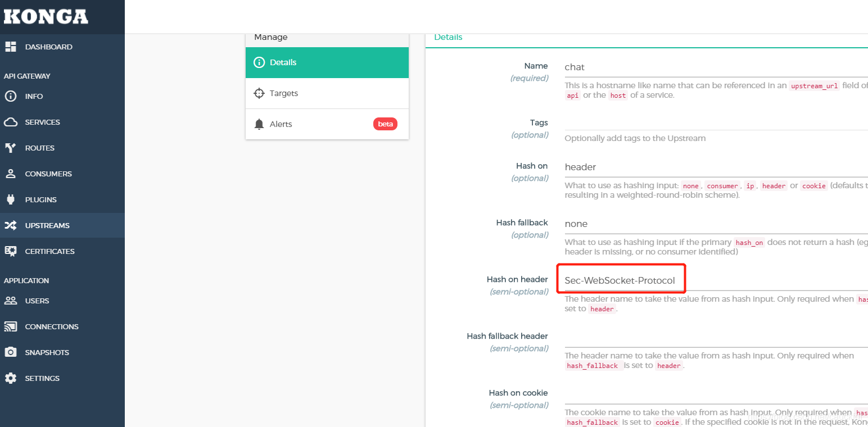This screenshot has height=427, width=868.
Task: Open SNAPSHOTS in the sidebar
Action: point(62,352)
